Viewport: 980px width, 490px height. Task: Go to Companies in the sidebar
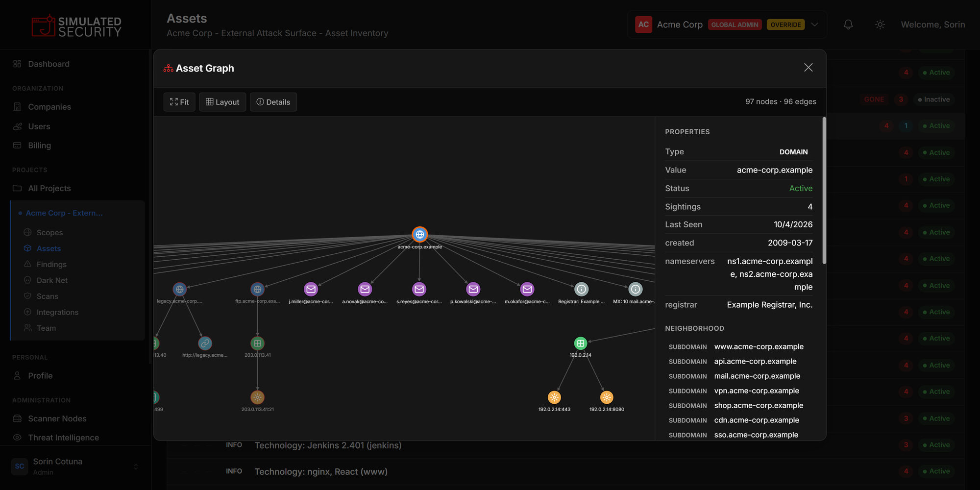point(49,107)
